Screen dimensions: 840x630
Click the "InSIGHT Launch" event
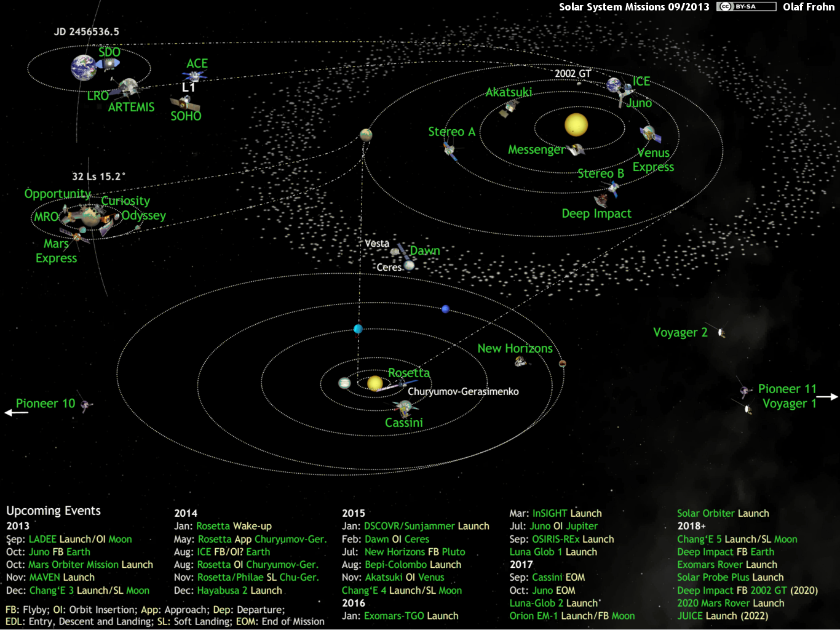[567, 513]
